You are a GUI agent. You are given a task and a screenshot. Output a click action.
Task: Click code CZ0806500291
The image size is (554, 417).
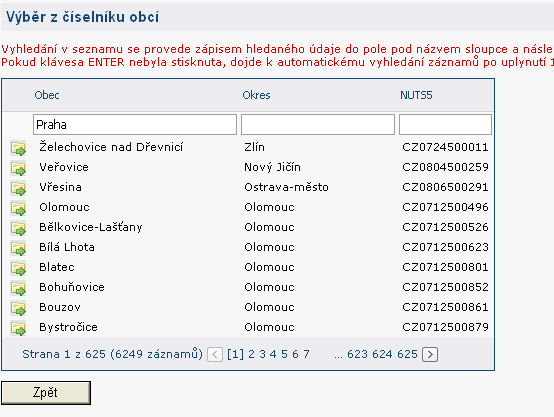pyautogui.click(x=445, y=187)
